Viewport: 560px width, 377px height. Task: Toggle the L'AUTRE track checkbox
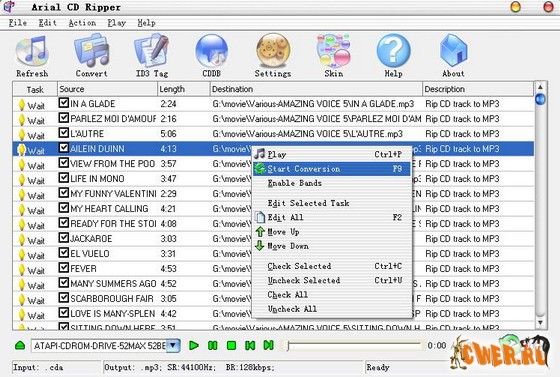pyautogui.click(x=64, y=133)
